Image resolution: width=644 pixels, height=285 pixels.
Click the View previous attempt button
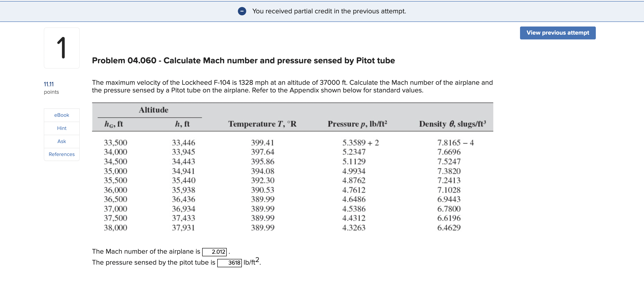point(557,33)
